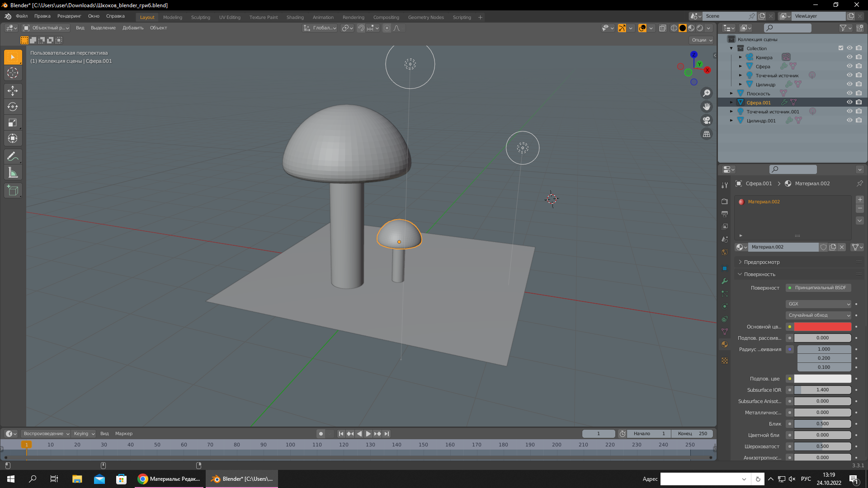This screenshot has height=488, width=868.
Task: Toggle auto keying record button
Action: (321, 434)
